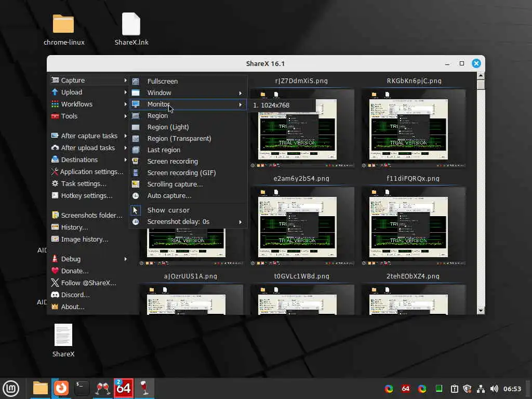The width and height of the screenshot is (532, 399).
Task: Select the chrome-linux desktop folder
Action: click(x=64, y=29)
